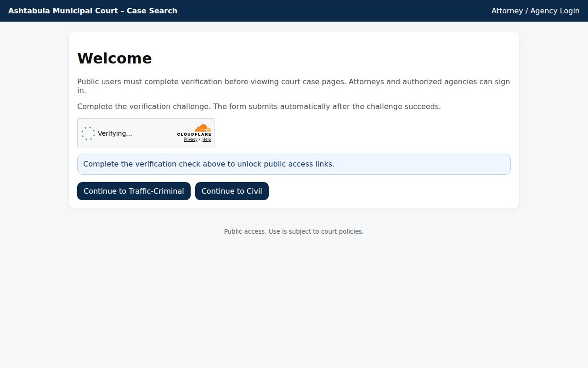Image resolution: width=588 pixels, height=368 pixels.
Task: Click the verification check notice banner
Action: 294,164
